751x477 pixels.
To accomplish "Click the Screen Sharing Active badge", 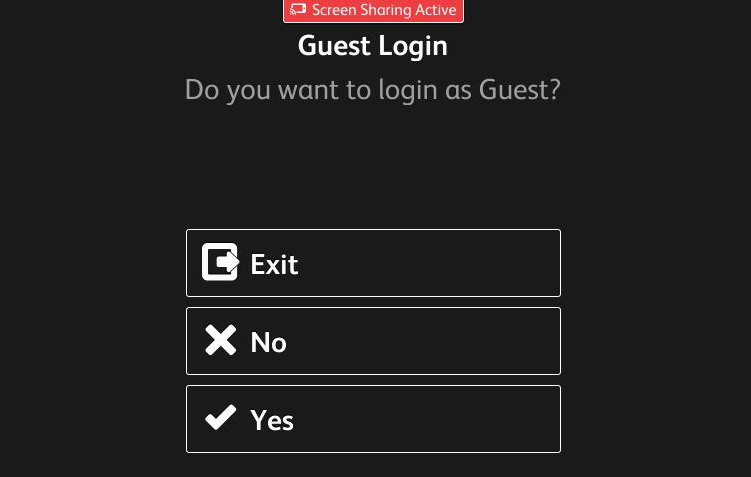I will (x=373, y=10).
